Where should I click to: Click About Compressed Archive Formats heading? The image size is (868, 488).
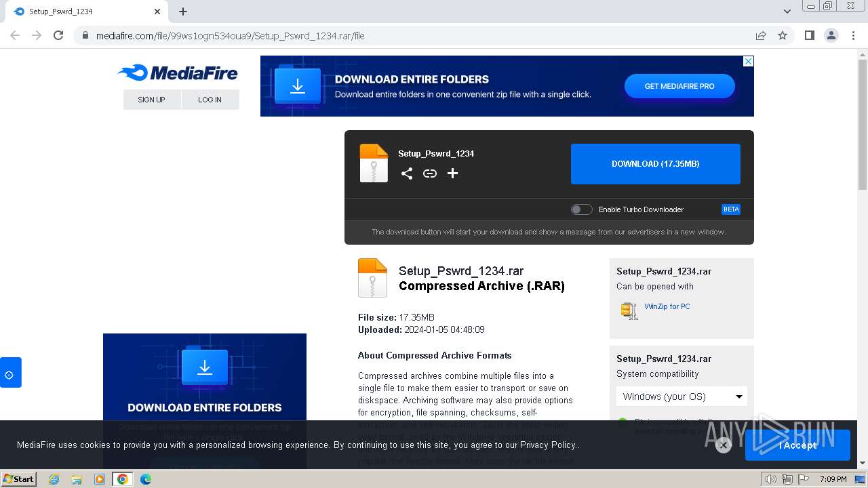coord(435,355)
